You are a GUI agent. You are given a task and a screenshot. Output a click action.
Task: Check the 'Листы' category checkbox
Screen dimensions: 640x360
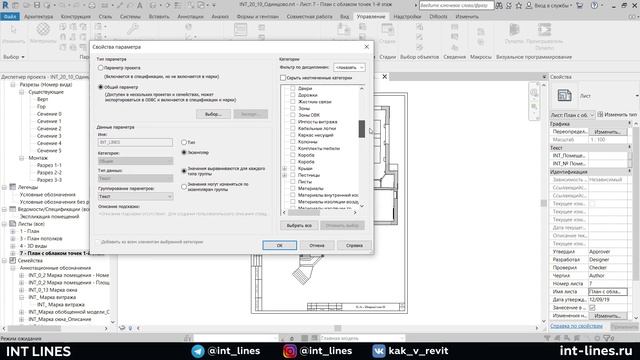[x=293, y=182]
